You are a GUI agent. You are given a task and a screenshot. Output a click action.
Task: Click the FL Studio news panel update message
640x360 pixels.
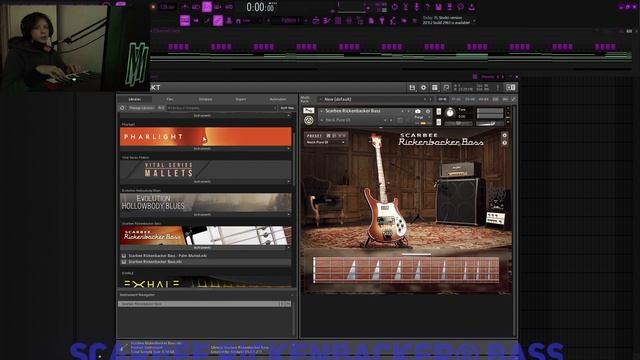tap(446, 20)
